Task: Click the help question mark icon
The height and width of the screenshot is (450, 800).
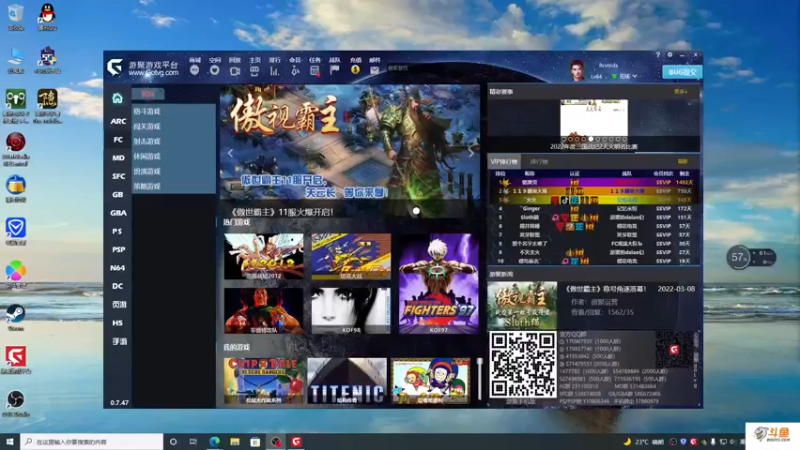Action: 658,55
